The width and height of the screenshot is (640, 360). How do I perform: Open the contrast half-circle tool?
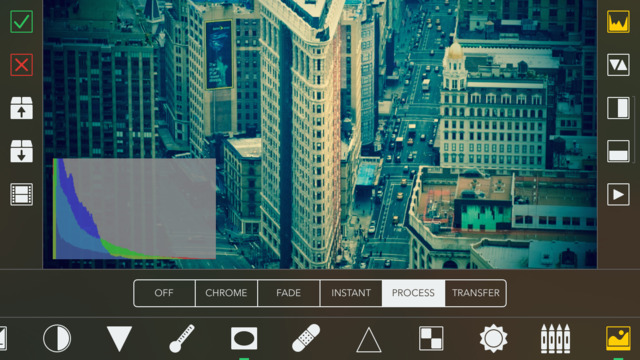(57, 338)
